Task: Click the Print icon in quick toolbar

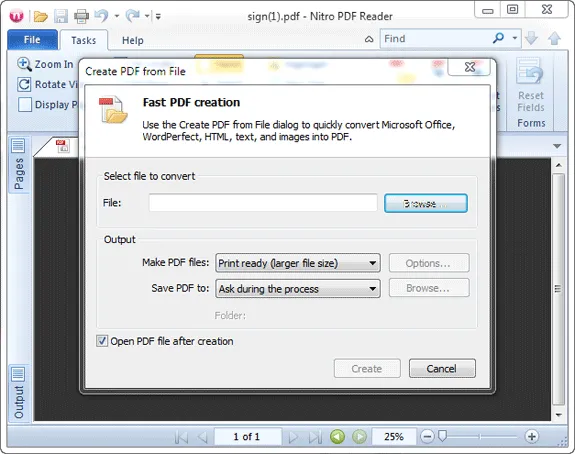Action: click(81, 16)
